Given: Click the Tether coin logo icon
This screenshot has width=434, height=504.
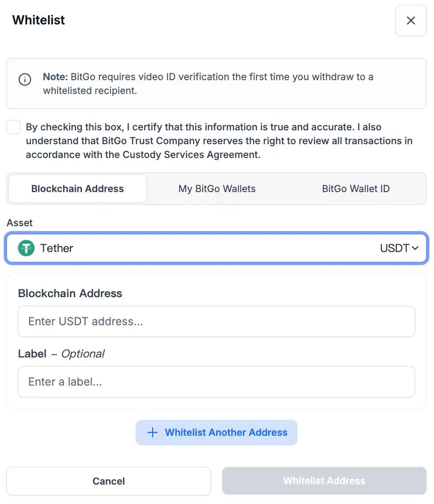Looking at the screenshot, I should point(26,248).
